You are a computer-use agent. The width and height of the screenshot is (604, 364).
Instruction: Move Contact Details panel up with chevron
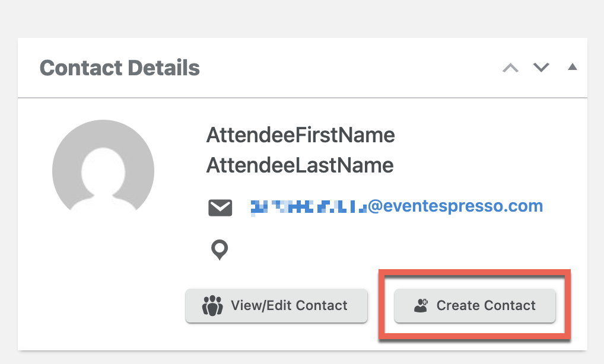point(510,68)
